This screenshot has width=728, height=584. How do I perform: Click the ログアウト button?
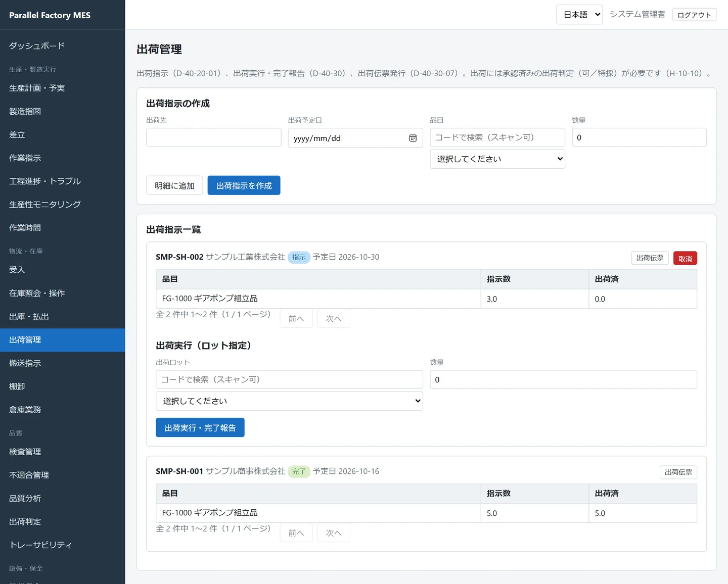click(x=694, y=15)
